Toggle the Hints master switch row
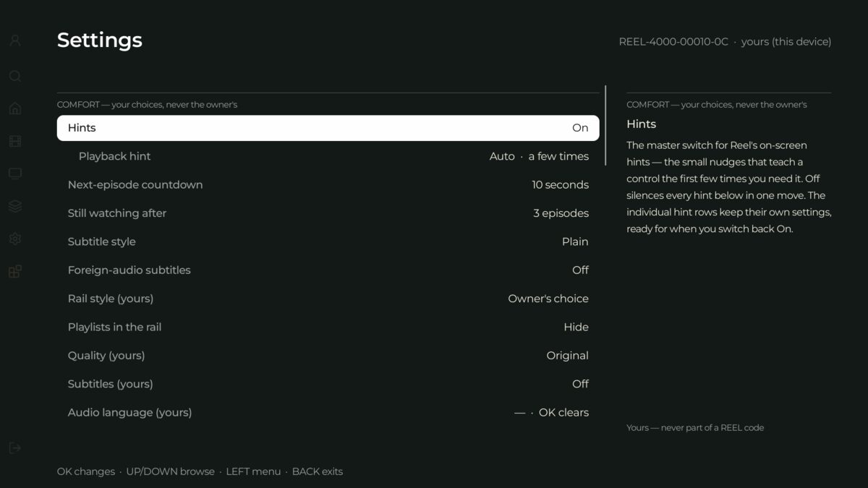868x488 pixels. pos(328,128)
